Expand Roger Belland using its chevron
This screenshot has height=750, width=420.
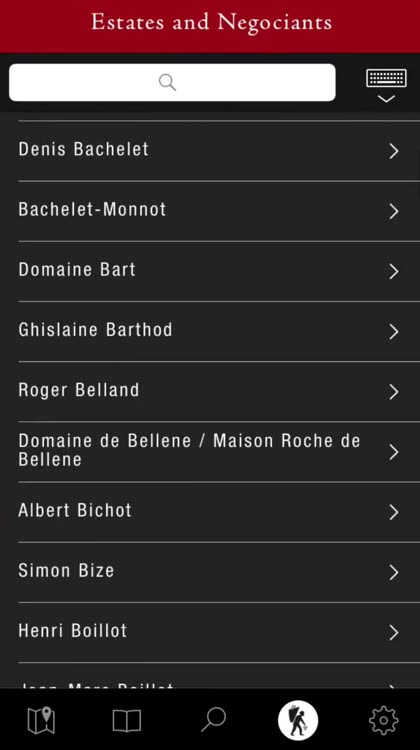coord(394,392)
